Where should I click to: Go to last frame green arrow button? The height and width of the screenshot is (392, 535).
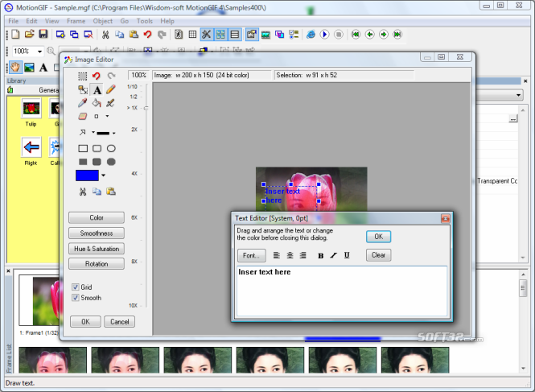click(397, 34)
